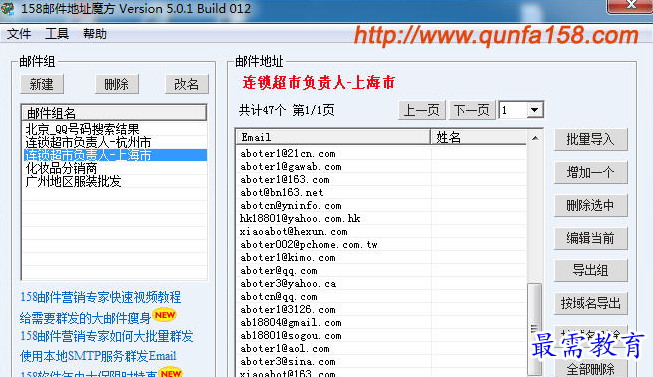The height and width of the screenshot is (377, 653).
Task: Click 改名 to rename group
Action: coord(187,85)
